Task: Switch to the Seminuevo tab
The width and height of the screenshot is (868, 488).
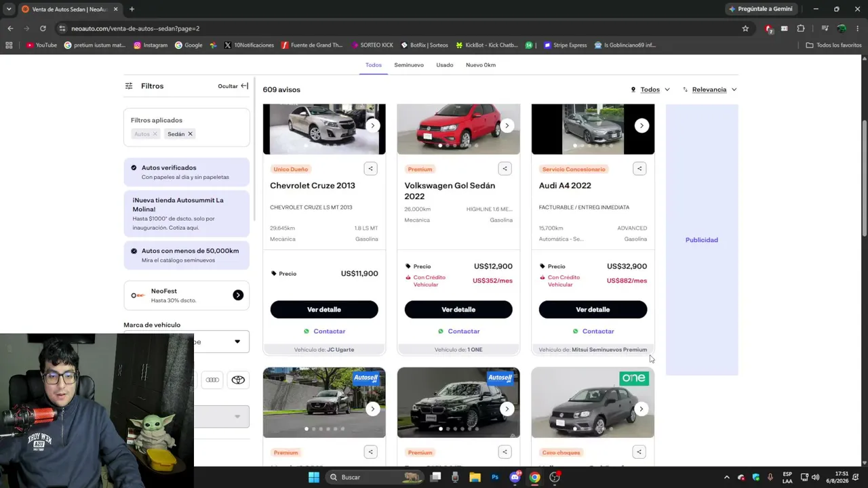Action: point(409,65)
